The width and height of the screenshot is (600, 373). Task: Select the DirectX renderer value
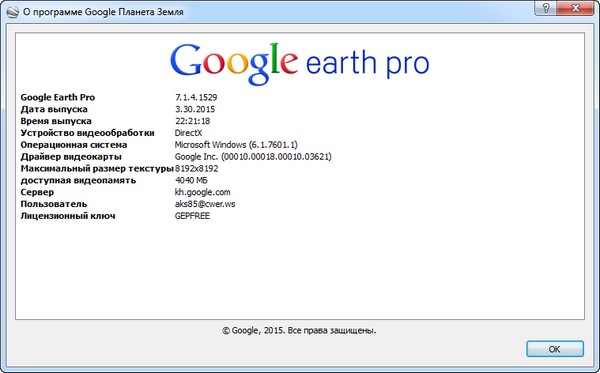tap(188, 133)
